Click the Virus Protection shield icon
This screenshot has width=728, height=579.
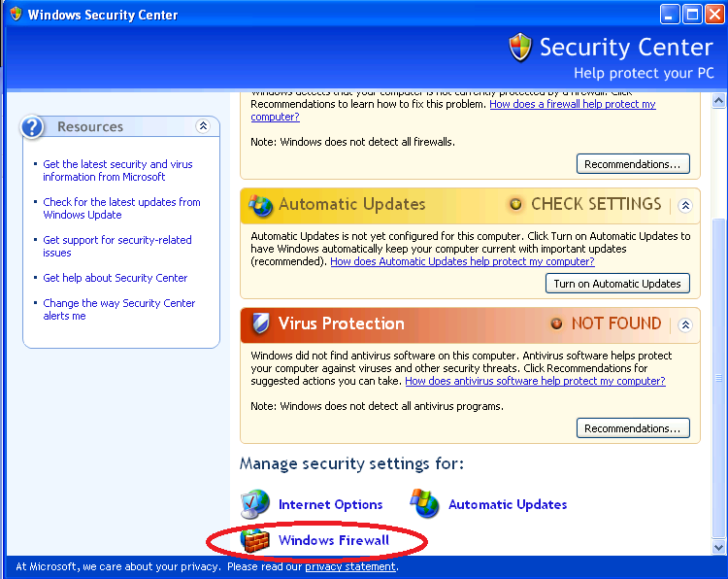260,324
